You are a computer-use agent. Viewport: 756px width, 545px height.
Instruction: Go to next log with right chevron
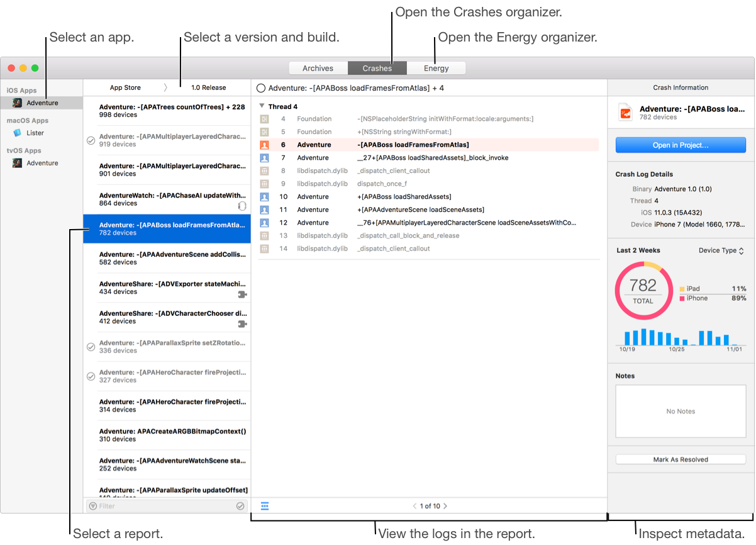pos(445,506)
